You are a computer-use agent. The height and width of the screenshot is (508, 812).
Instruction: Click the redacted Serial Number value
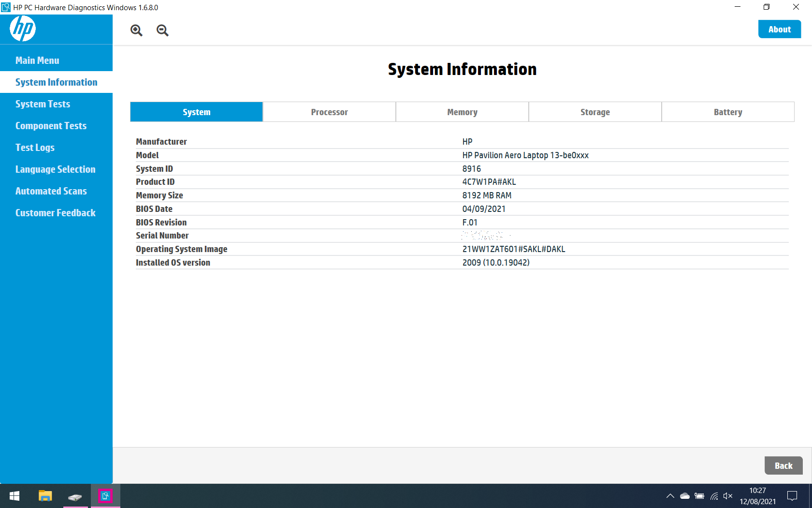click(485, 236)
